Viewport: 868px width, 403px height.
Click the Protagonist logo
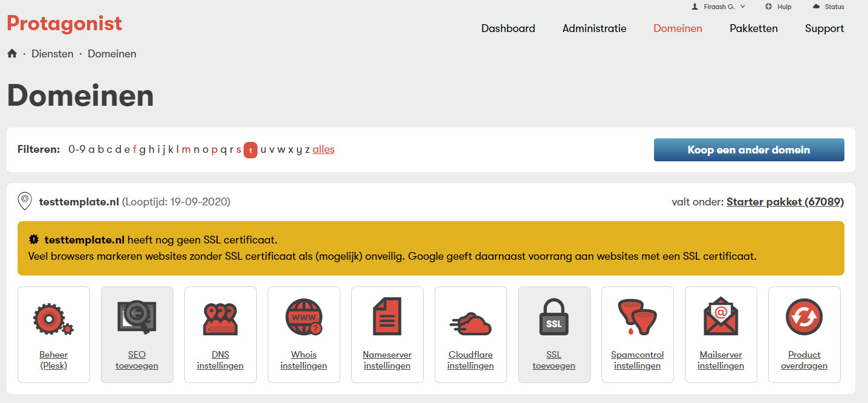(x=65, y=24)
